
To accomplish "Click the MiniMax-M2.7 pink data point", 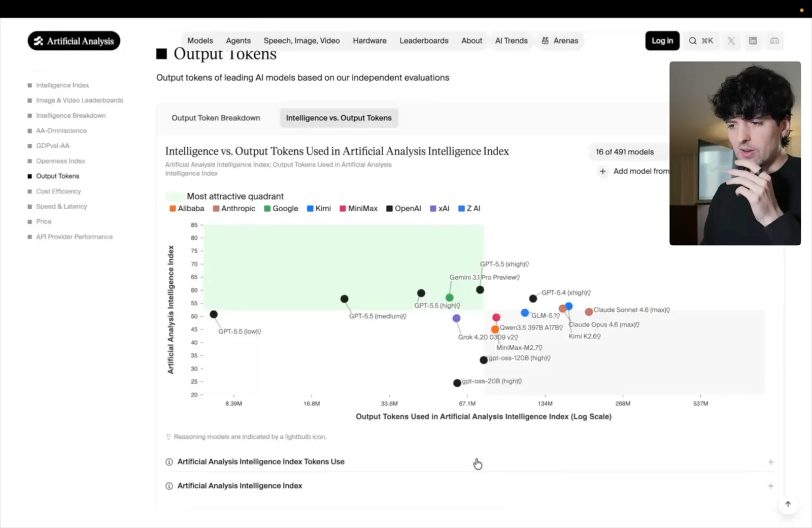I will [x=496, y=317].
